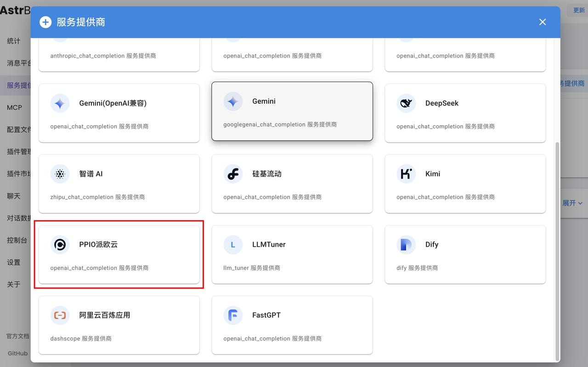Open 聊天 in the background sidebar
The image size is (588, 367).
click(14, 196)
